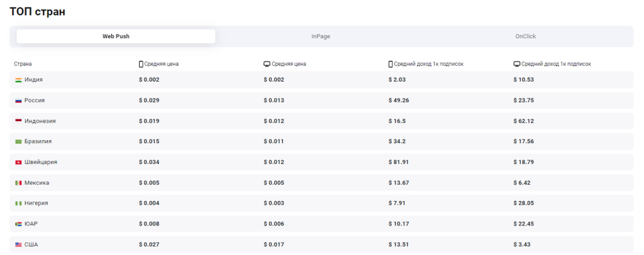Click the $ 0.015 price in Бразилия row
Image resolution: width=644 pixels, height=255 pixels.
pyautogui.click(x=149, y=141)
